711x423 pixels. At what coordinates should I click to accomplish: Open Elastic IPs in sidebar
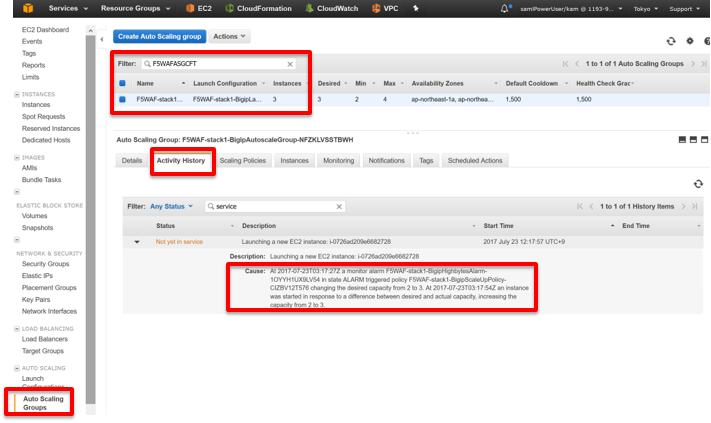point(37,276)
